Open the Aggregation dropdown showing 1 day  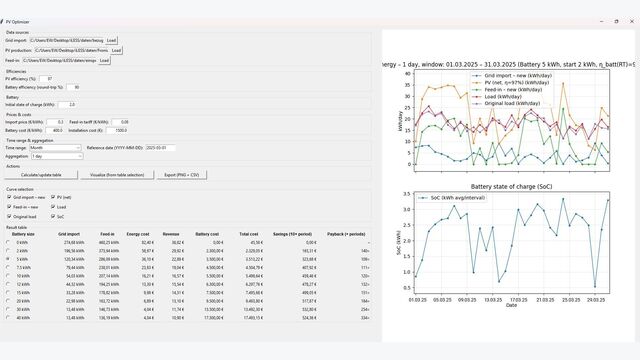[57, 156]
